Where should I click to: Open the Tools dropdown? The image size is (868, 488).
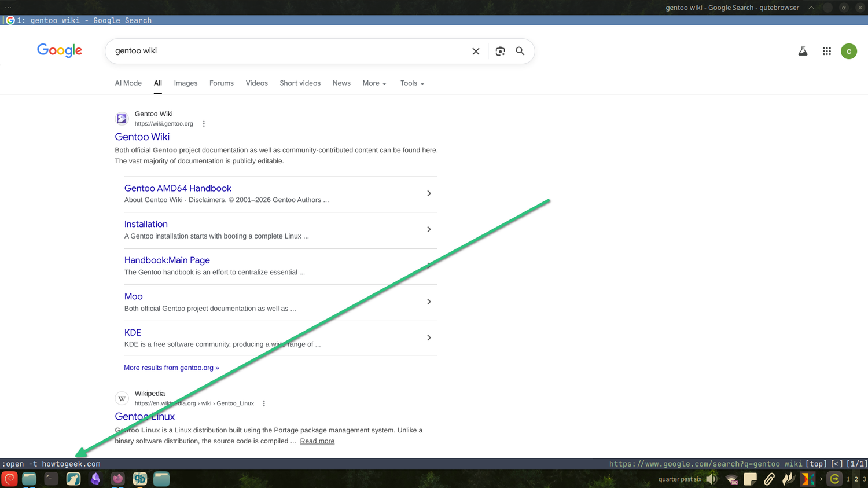[412, 83]
